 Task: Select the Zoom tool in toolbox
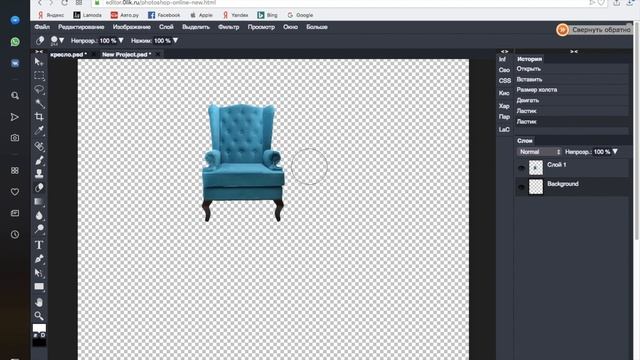(39, 316)
